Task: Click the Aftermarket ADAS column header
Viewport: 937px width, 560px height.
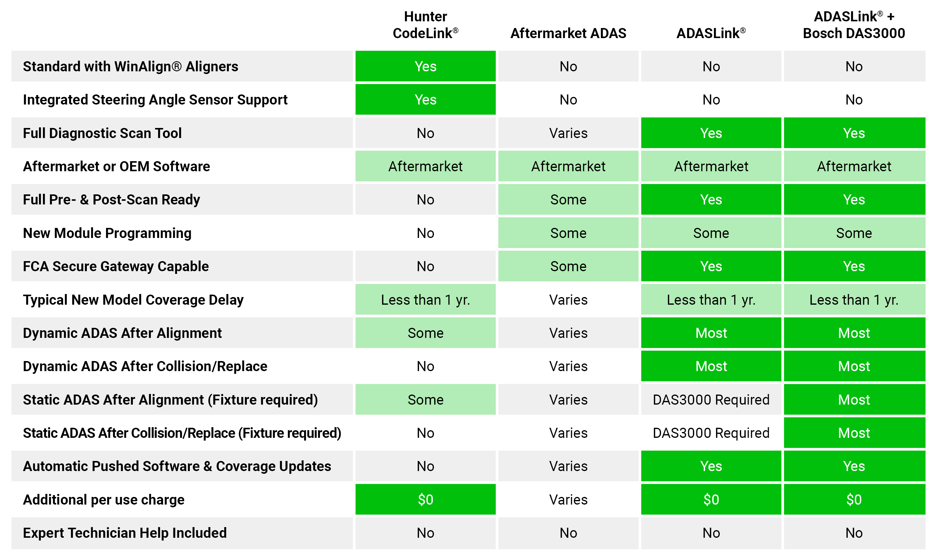Action: coord(568,33)
